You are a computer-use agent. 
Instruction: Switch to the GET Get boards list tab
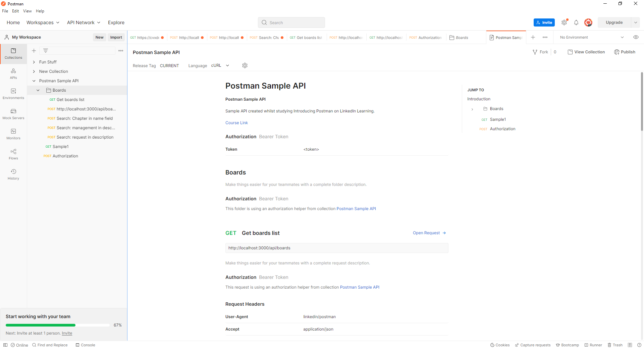[306, 38]
